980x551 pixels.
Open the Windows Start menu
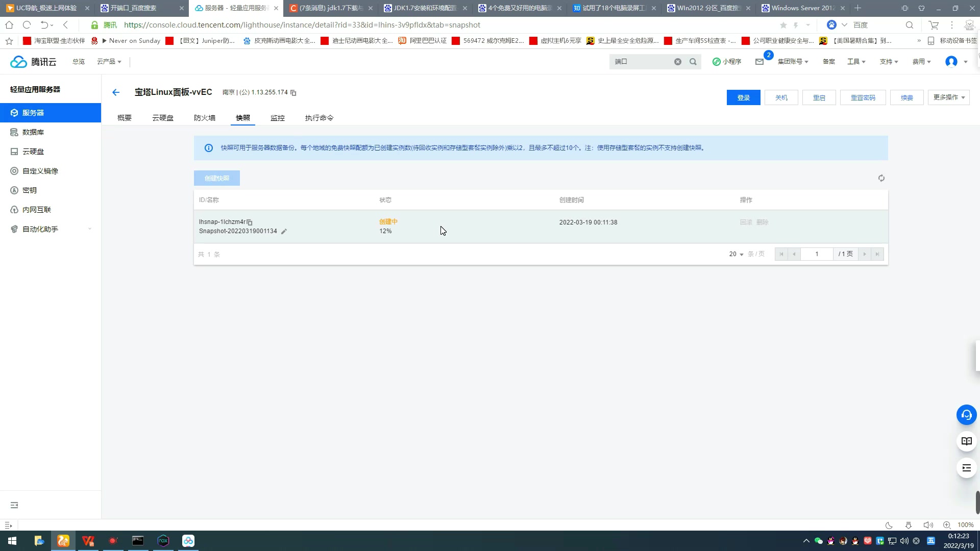coord(12,541)
